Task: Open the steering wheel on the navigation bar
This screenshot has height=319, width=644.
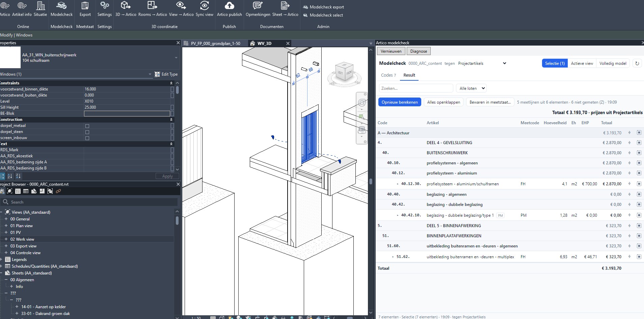Action: tap(362, 103)
